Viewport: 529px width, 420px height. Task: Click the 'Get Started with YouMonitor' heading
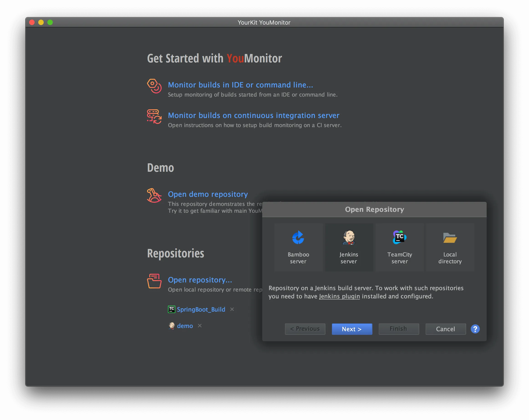point(214,59)
